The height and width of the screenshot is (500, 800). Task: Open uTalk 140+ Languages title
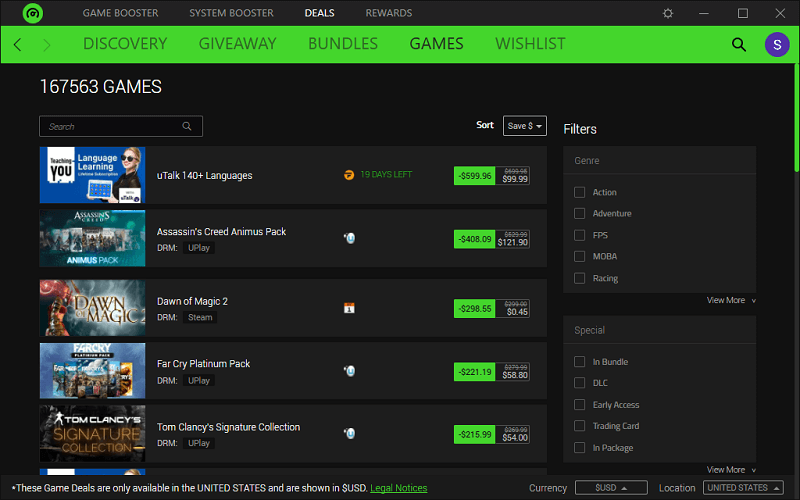(205, 176)
